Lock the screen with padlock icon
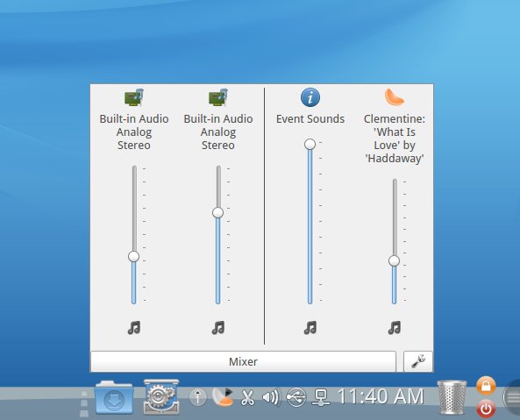Viewport: 520px width, 420px height. pos(486,386)
